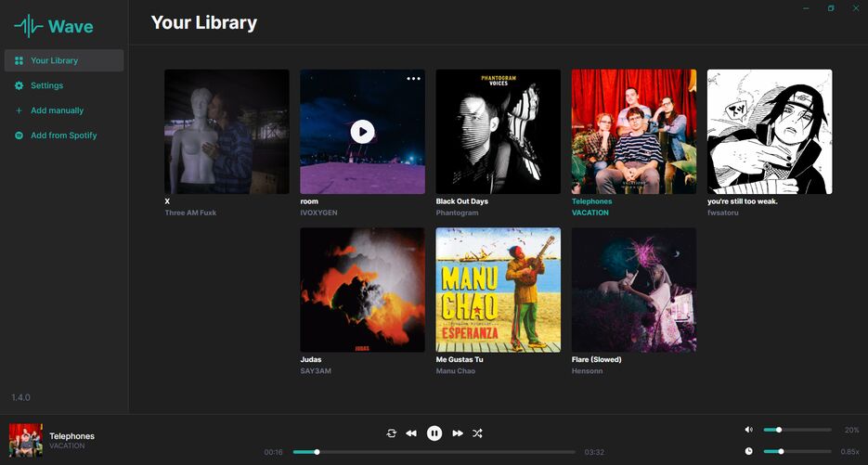The height and width of the screenshot is (465, 868).
Task: Skip to the next track
Action: pyautogui.click(x=458, y=433)
